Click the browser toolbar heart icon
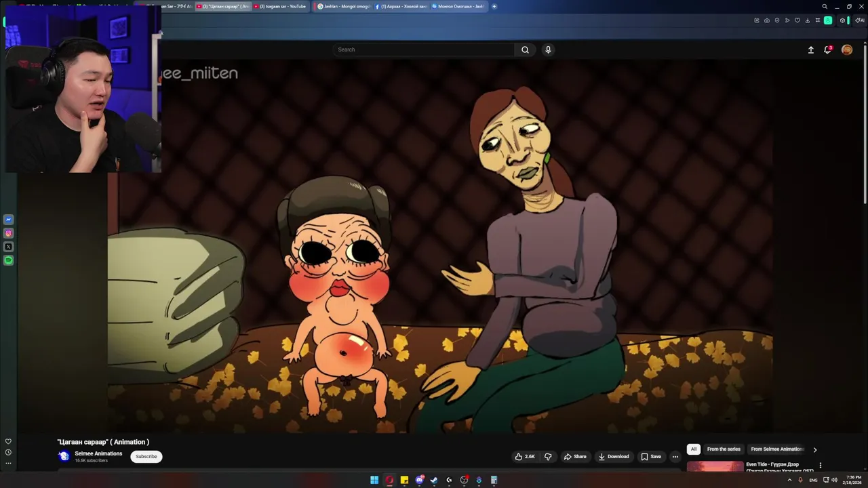The width and height of the screenshot is (868, 488). pos(797,20)
